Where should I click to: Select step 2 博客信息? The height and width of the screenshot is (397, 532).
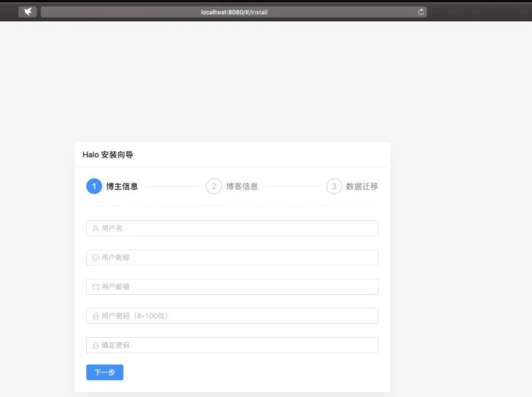pyautogui.click(x=232, y=186)
